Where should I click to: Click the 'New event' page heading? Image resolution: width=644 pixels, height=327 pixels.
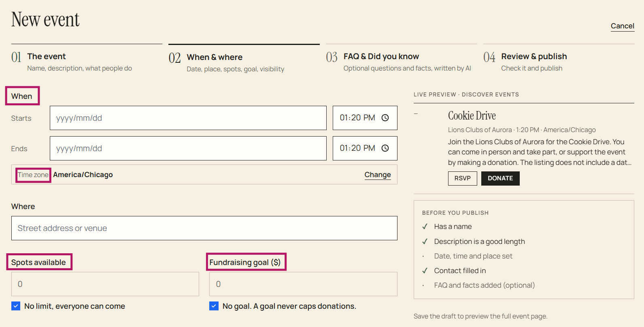(x=45, y=19)
